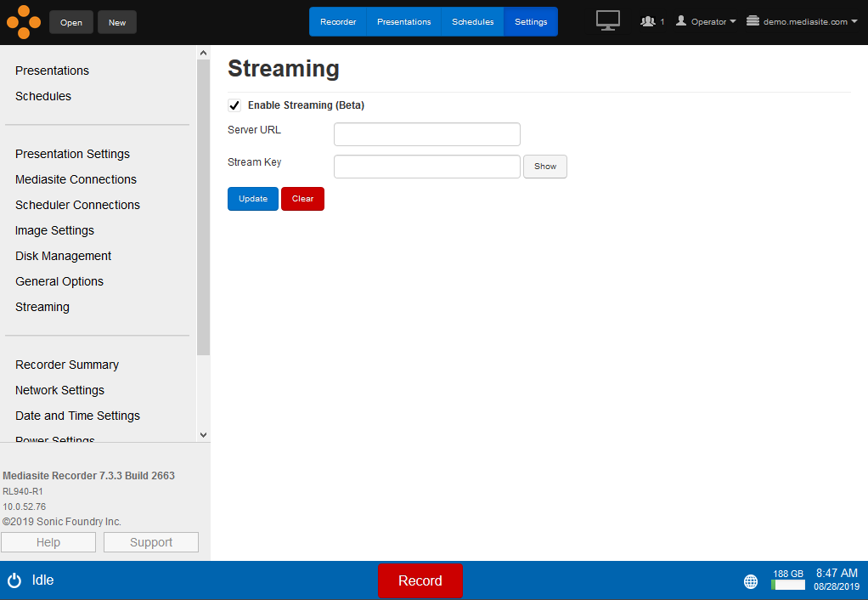Click the Server URL input field
Screen dimensions: 868x600
click(x=427, y=134)
